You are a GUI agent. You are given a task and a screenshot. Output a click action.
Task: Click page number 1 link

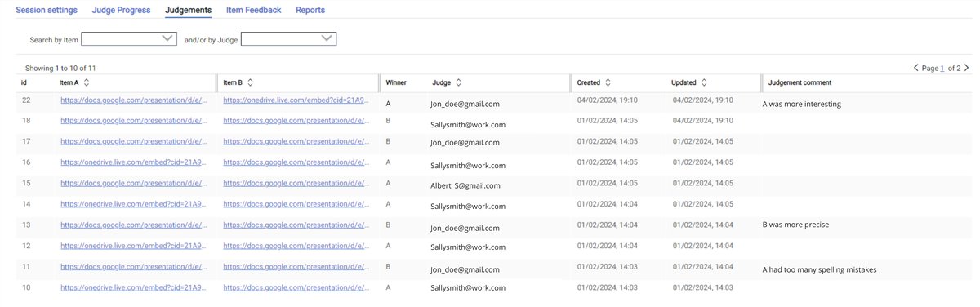point(942,68)
